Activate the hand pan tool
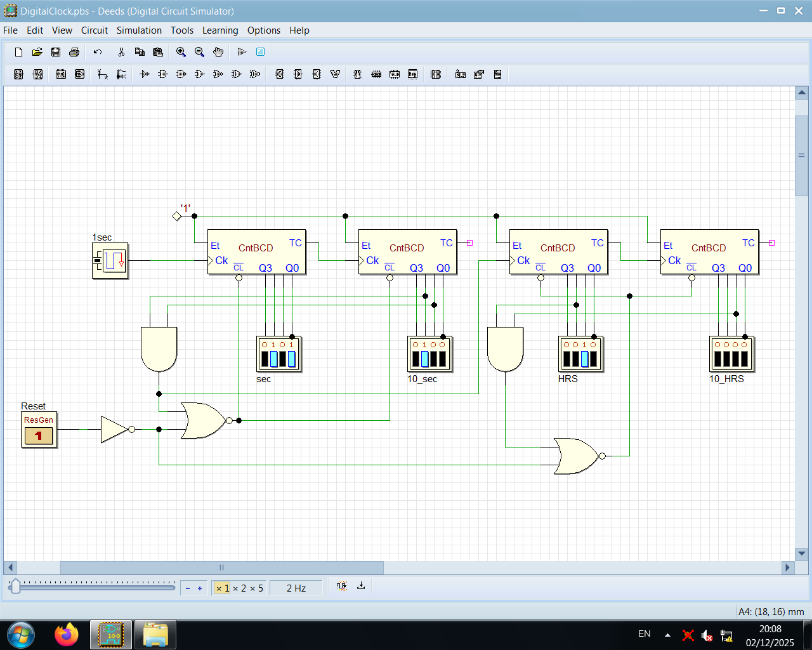 click(218, 52)
